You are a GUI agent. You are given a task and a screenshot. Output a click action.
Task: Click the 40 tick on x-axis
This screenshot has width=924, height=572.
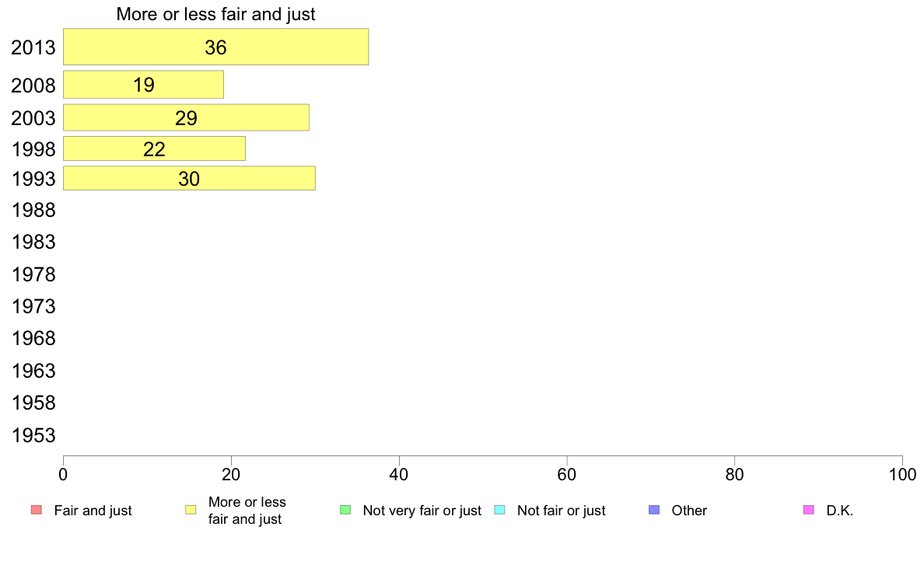(399, 475)
